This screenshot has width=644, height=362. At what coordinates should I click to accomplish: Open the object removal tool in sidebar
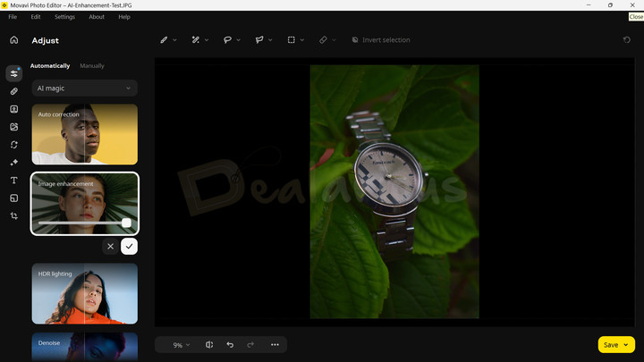[x=14, y=127]
